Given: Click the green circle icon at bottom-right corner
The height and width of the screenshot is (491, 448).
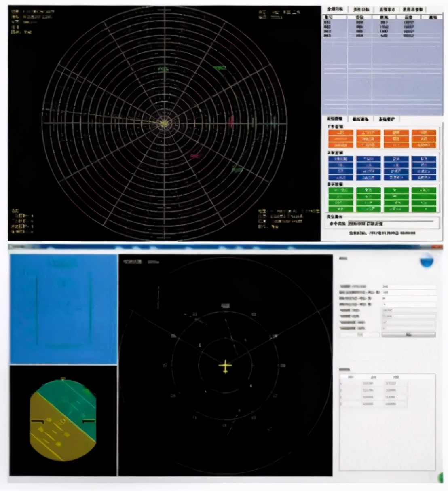Looking at the screenshot, I should pyautogui.click(x=440, y=478).
